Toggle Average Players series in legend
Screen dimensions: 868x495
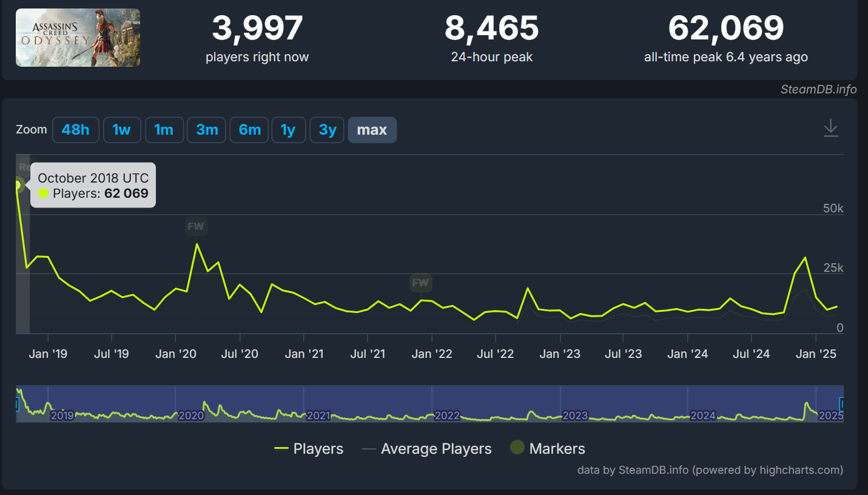coord(426,449)
